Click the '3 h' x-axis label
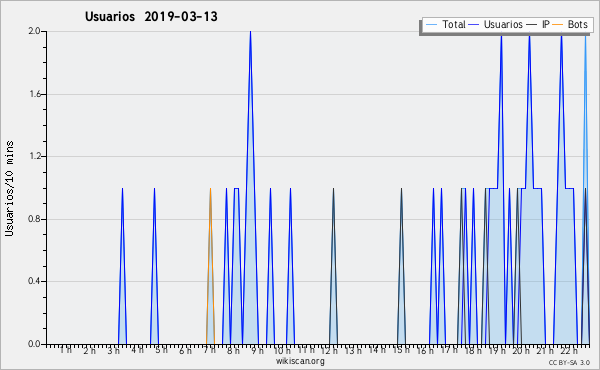This screenshot has height=370, width=600. pos(113,350)
